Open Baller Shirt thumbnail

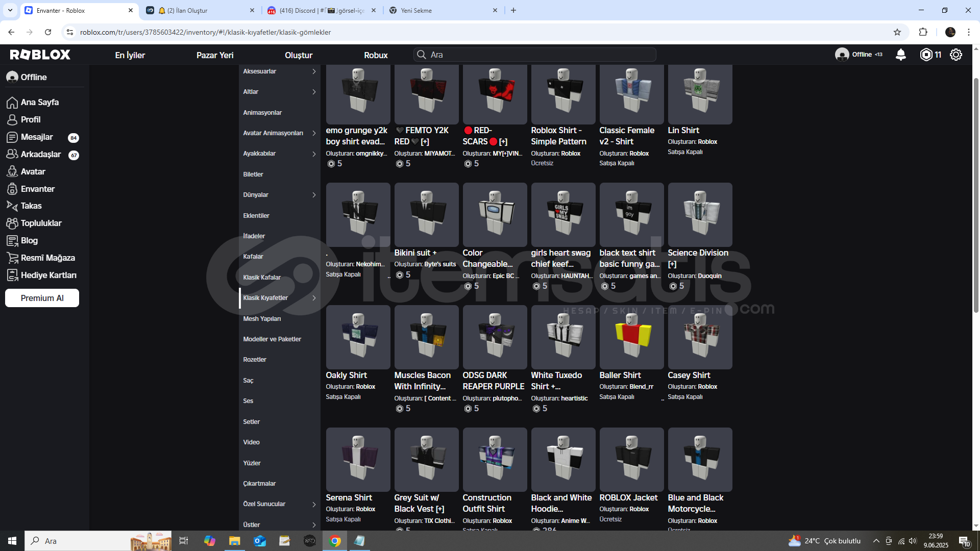[x=631, y=337]
